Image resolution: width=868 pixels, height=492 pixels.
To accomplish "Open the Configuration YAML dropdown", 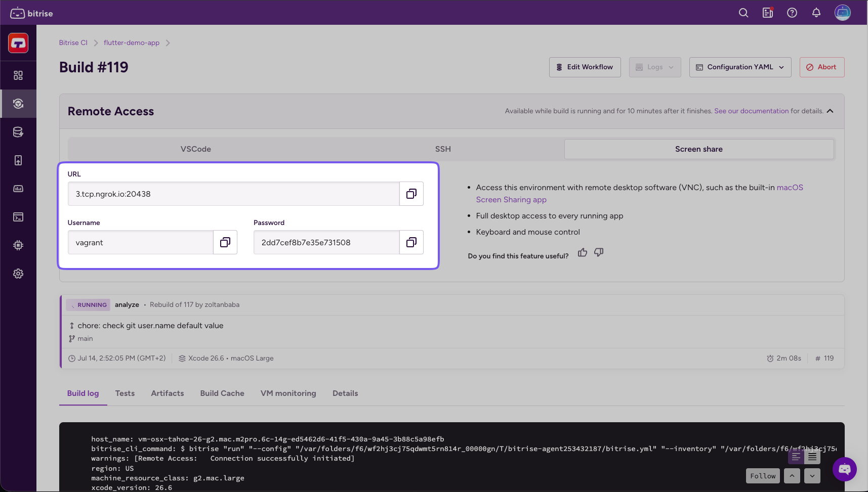I will pyautogui.click(x=740, y=67).
